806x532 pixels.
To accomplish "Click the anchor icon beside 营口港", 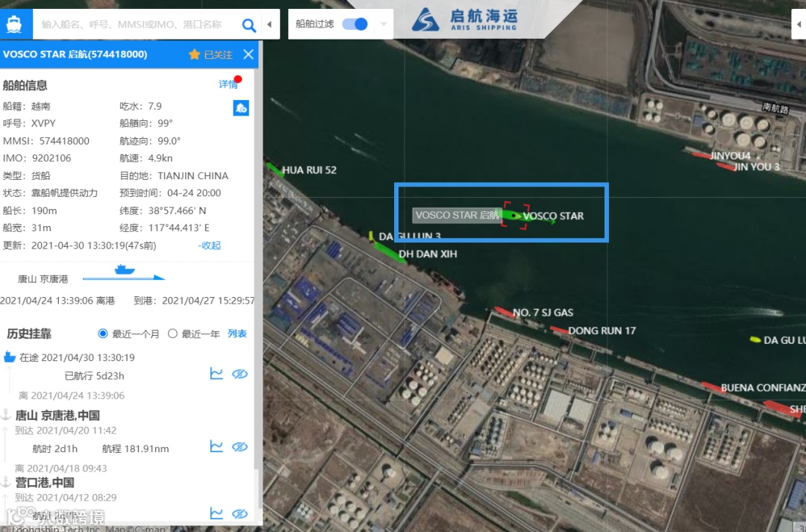I will click(x=6, y=482).
